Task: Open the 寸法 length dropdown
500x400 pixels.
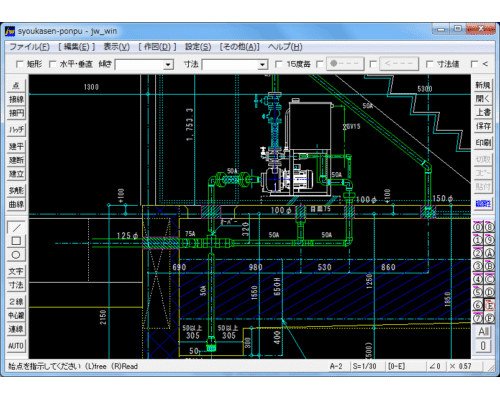Action: point(263,64)
